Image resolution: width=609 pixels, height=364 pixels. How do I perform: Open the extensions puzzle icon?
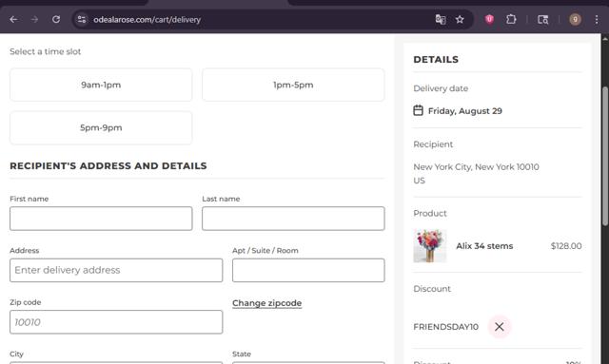pos(511,19)
